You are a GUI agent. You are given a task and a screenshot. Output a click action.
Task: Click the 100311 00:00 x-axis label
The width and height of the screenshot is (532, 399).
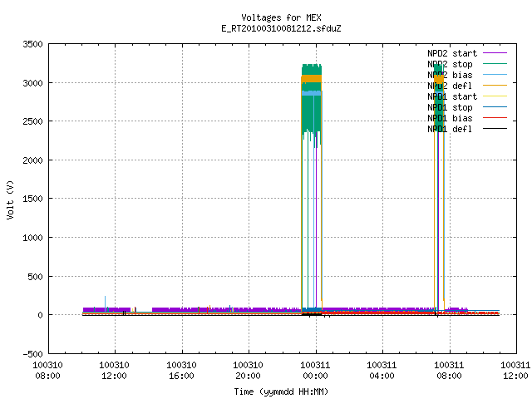coord(315,371)
